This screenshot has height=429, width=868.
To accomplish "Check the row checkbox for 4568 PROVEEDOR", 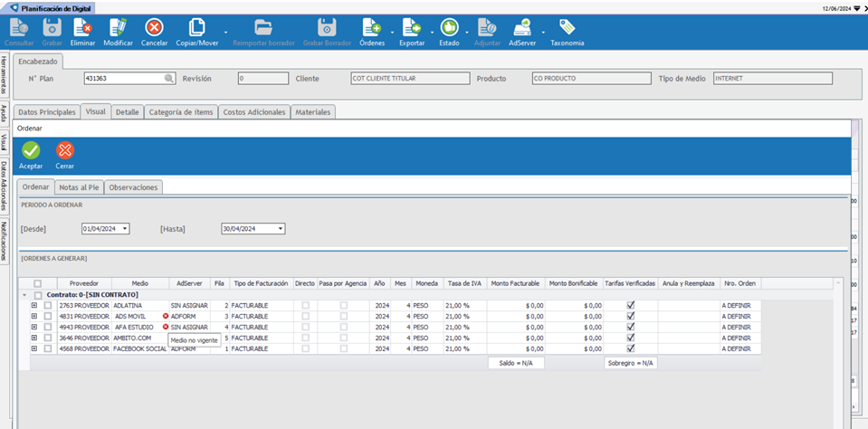I will [48, 348].
